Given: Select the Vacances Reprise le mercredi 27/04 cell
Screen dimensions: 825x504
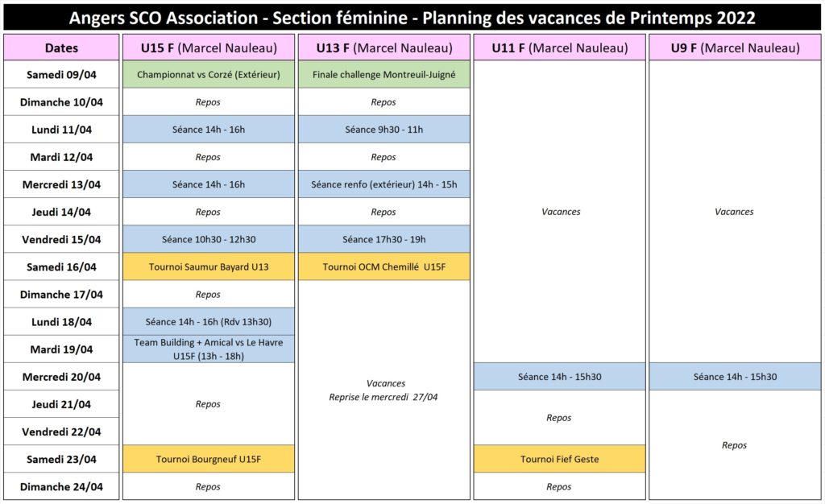Looking at the screenshot, I should (x=384, y=390).
